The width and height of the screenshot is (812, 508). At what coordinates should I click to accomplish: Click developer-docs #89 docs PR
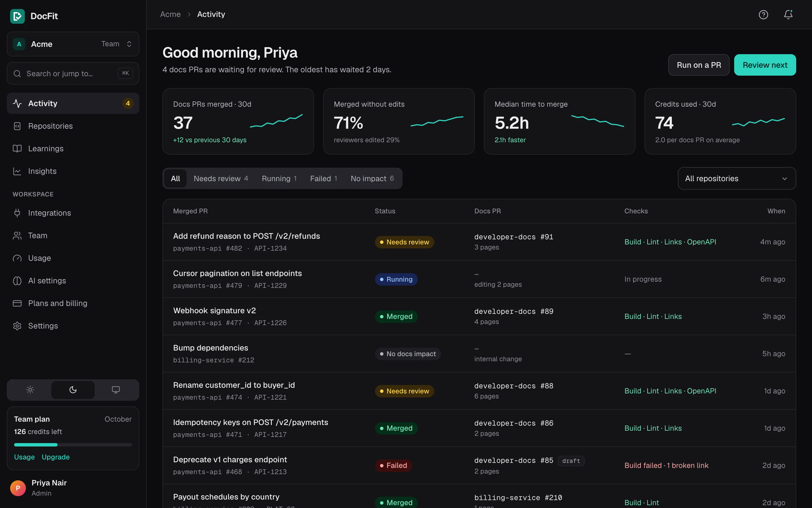click(x=514, y=312)
